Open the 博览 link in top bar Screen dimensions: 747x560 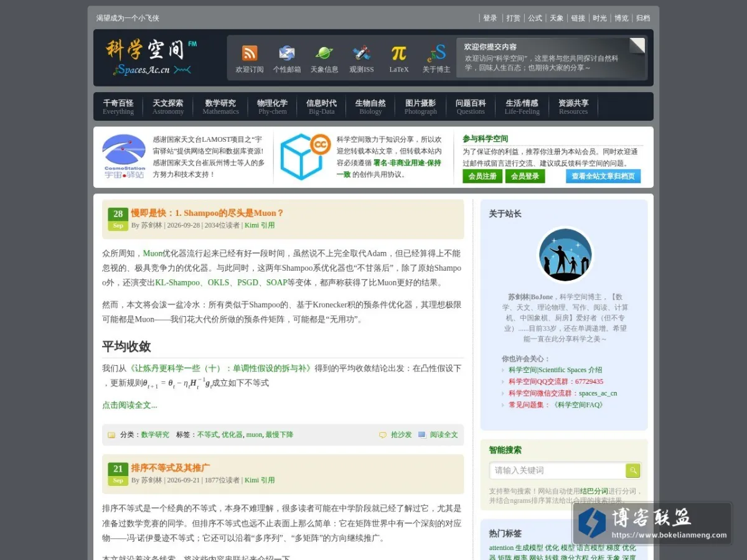[621, 18]
